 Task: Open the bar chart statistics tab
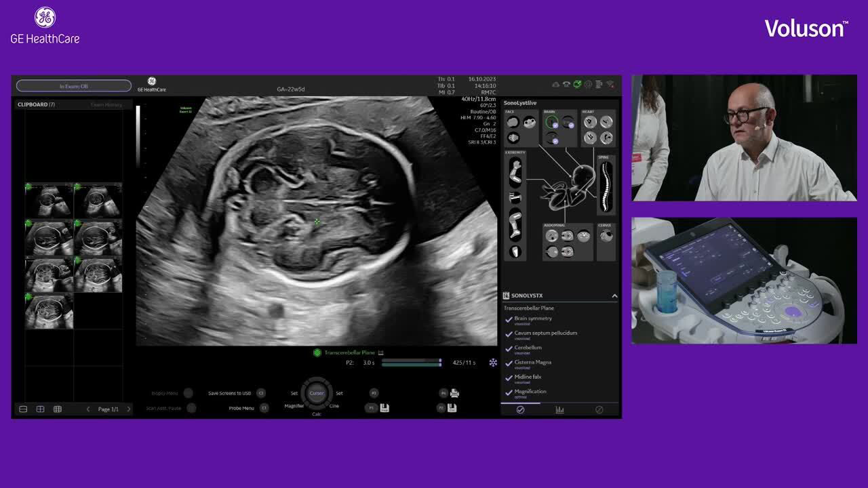[x=559, y=409]
